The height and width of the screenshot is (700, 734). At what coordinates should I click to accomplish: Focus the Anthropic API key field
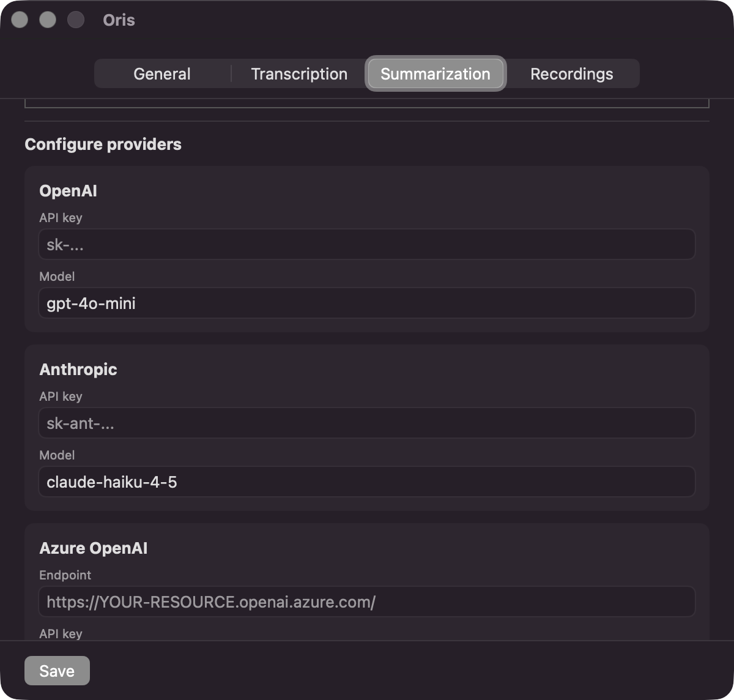click(367, 423)
